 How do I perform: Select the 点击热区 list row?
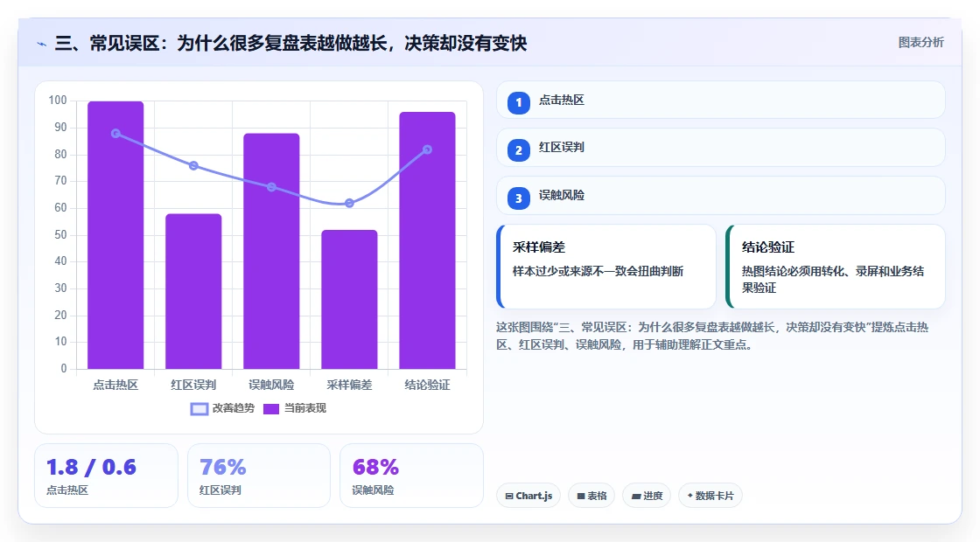click(x=721, y=100)
